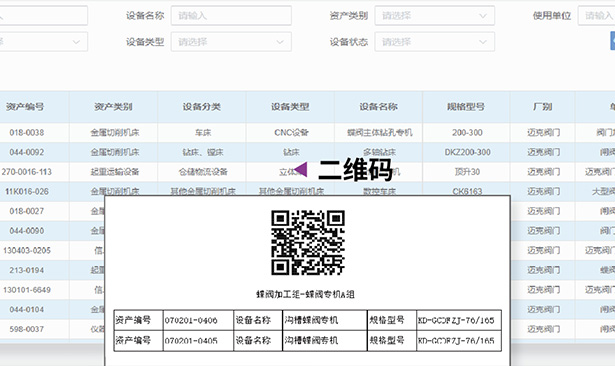The height and width of the screenshot is (366, 615).
Task: Click 钻床 in the 设备类型 column
Action: 291,152
